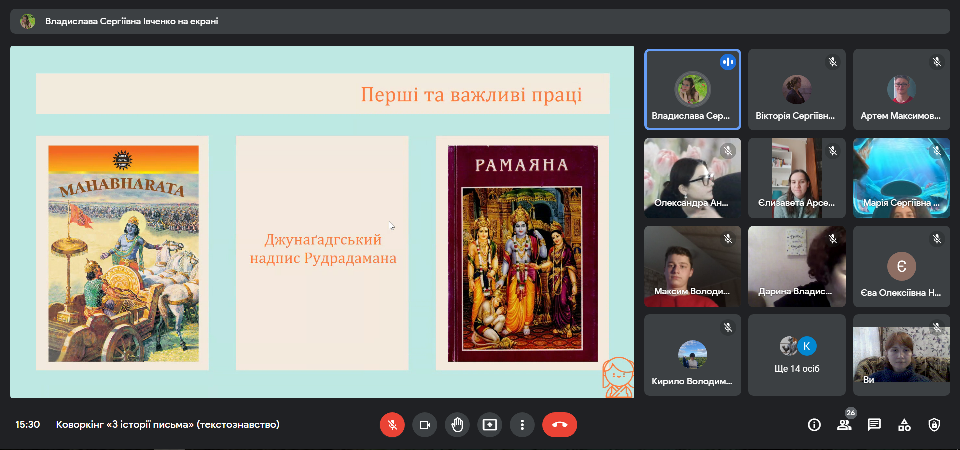960x450 pixels.
Task: Click Вікторія Сергіївна's participant tile
Action: (x=797, y=89)
